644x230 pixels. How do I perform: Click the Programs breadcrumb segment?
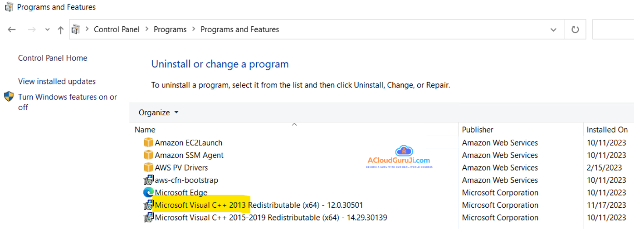[x=170, y=29]
